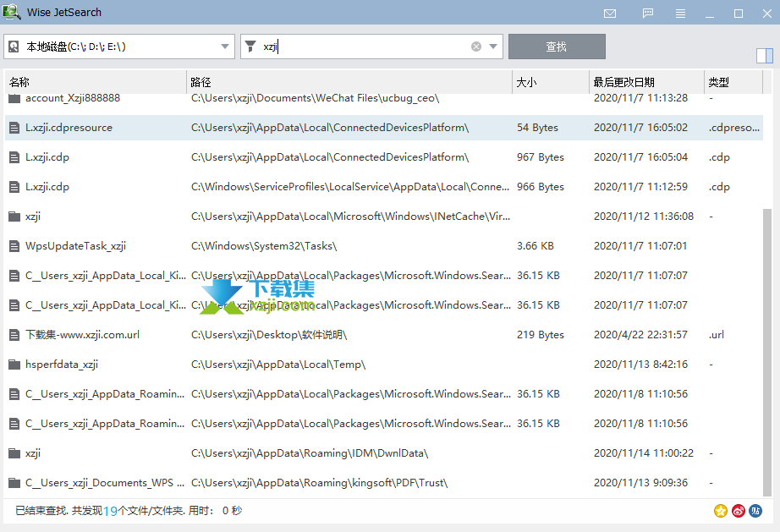Screen dimensions: 780x532
Task: Click the Wise JetSearch app logo
Action: point(11,12)
